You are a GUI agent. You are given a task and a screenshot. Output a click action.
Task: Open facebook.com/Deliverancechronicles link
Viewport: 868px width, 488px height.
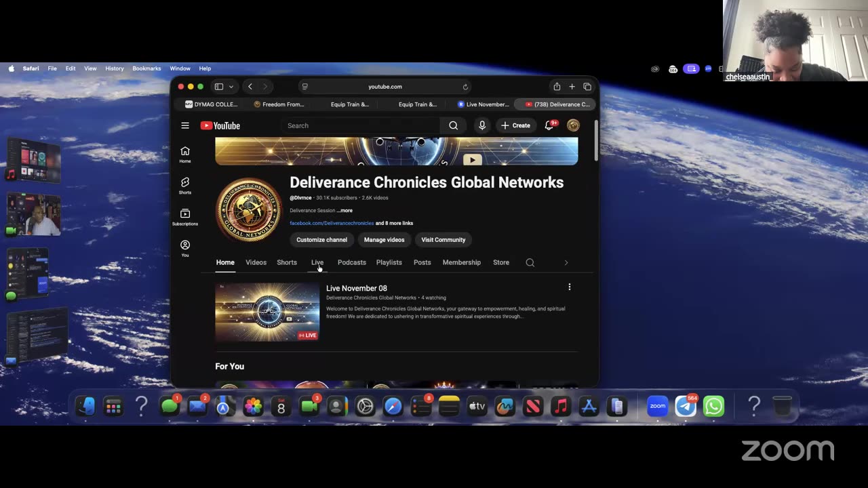[332, 223]
